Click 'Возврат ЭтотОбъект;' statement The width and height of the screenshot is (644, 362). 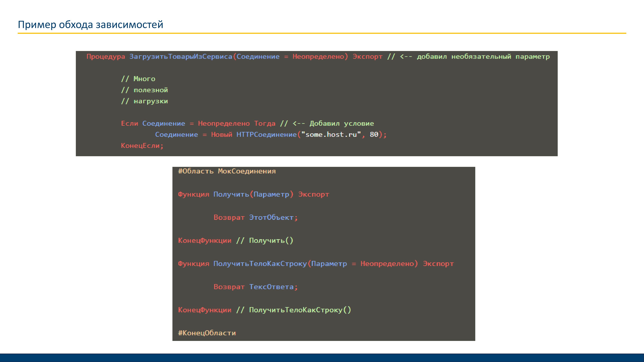256,218
